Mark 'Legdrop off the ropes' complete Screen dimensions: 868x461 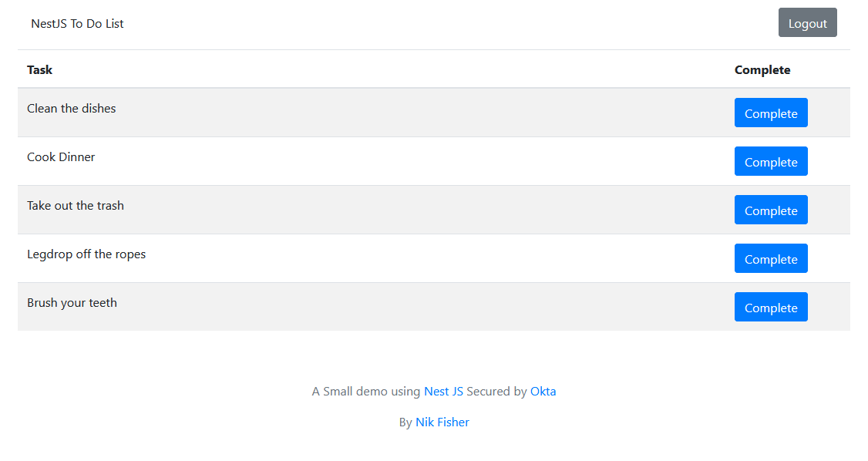[x=771, y=259]
